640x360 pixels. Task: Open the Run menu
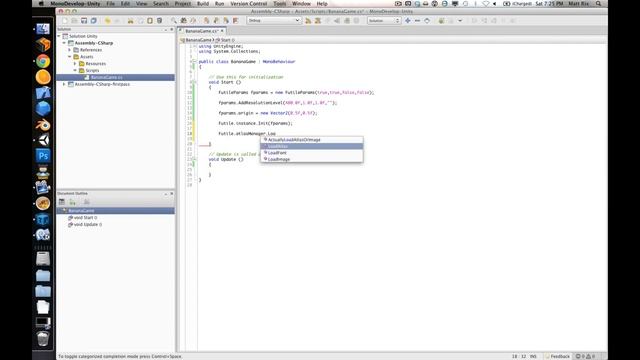220,4
